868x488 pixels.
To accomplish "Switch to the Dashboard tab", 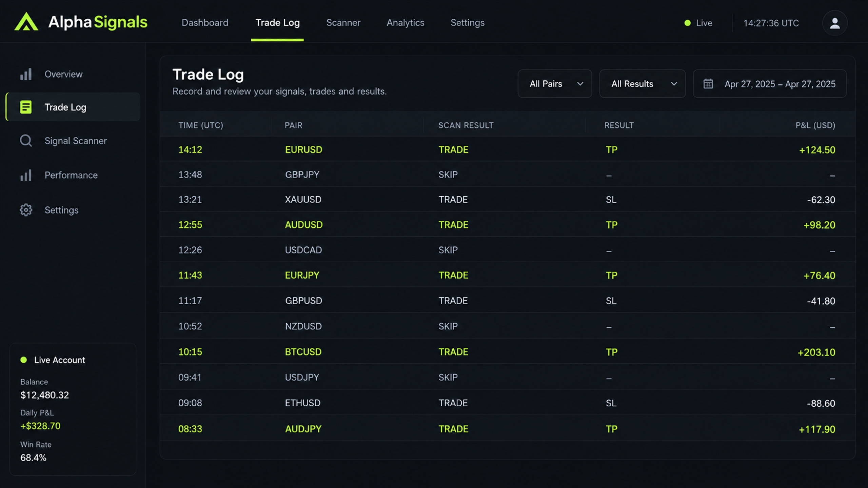I will [205, 23].
